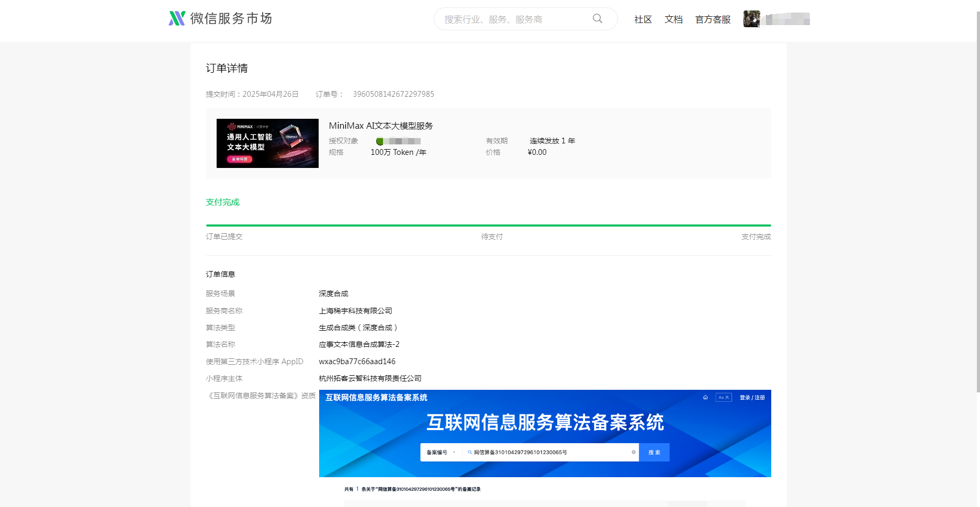Image resolution: width=980 pixels, height=507 pixels.
Task: Focus the 搜索行业、服务、服务商 search field
Action: point(513,19)
